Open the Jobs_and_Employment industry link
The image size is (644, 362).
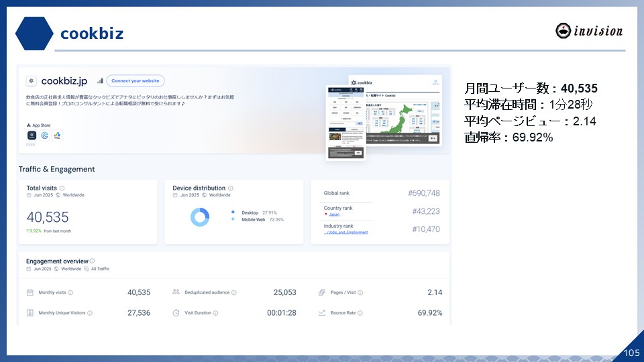345,233
